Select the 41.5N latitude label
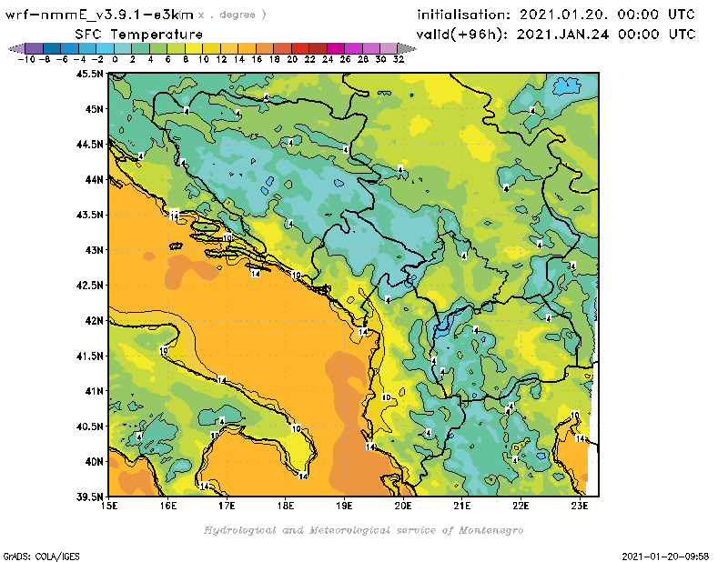Viewport: 728px width, 562px height. tap(89, 356)
